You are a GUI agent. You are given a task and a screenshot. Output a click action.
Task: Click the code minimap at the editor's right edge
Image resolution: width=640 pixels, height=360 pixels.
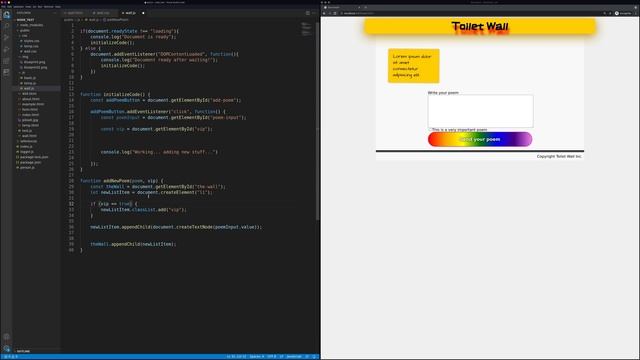[307, 29]
